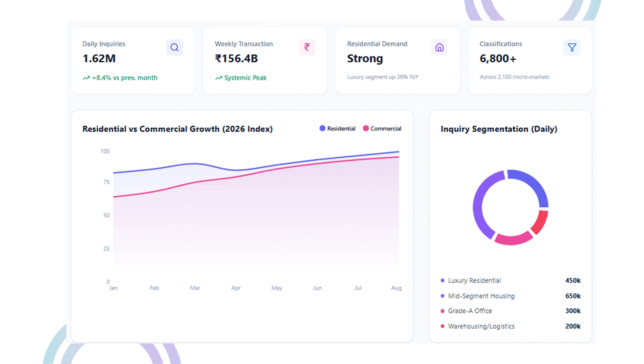Toggle the Residential series in the chart legend

(337, 128)
